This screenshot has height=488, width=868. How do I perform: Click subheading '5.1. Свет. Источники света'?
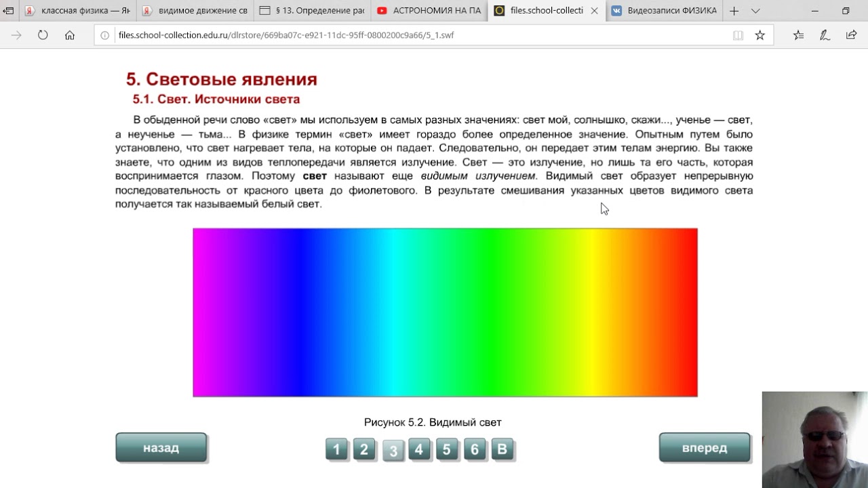click(216, 100)
